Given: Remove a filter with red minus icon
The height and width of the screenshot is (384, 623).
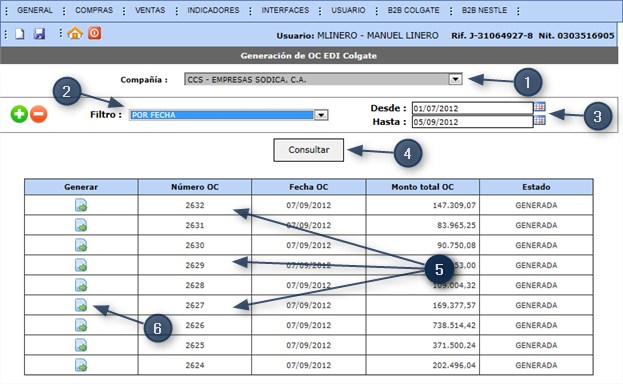Looking at the screenshot, I should [x=39, y=114].
